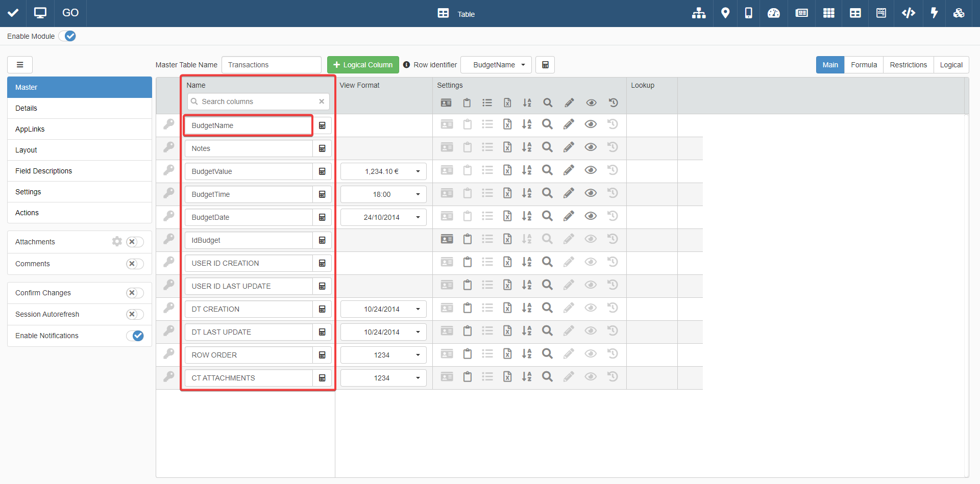
Task: Click the calculator icon beside BudgetValue field
Action: coord(322,171)
